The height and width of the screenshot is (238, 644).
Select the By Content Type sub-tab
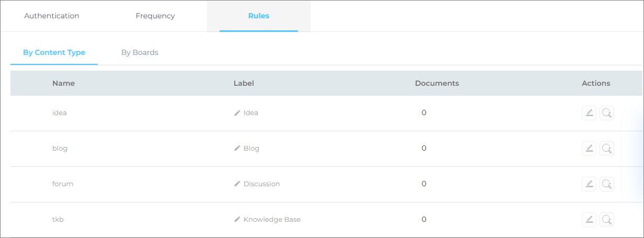54,52
